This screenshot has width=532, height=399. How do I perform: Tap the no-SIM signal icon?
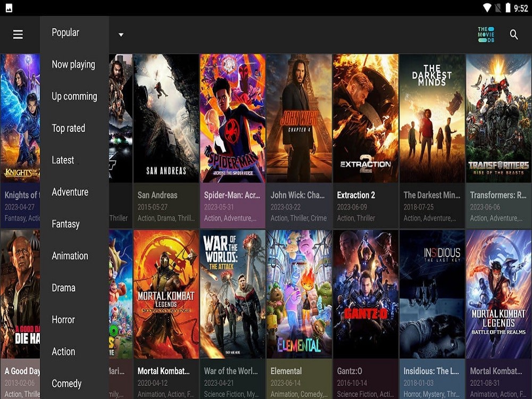click(x=498, y=8)
